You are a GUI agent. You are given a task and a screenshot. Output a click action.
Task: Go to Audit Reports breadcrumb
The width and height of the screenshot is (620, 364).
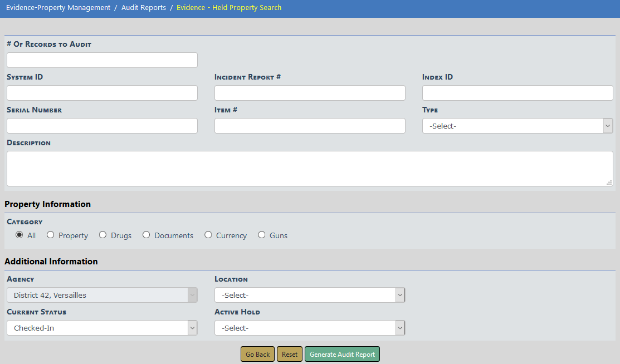pyautogui.click(x=144, y=8)
